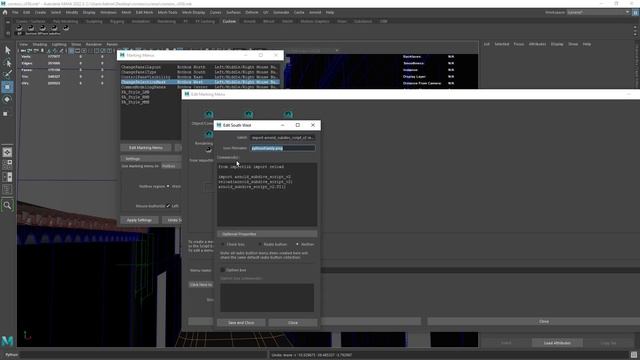The image size is (640, 360).
Task: Select the ControlPaneVisibility list row
Action: (x=200, y=77)
